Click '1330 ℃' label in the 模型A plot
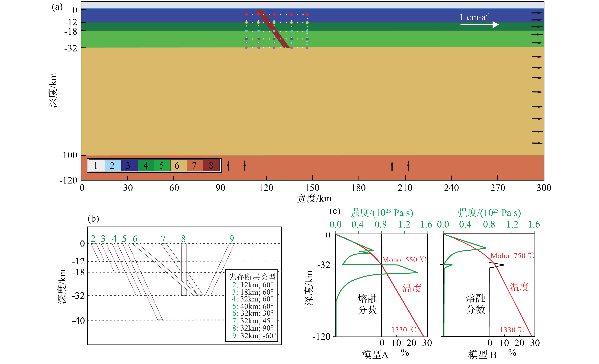Viewport: 599px width, 364px height. (x=404, y=330)
